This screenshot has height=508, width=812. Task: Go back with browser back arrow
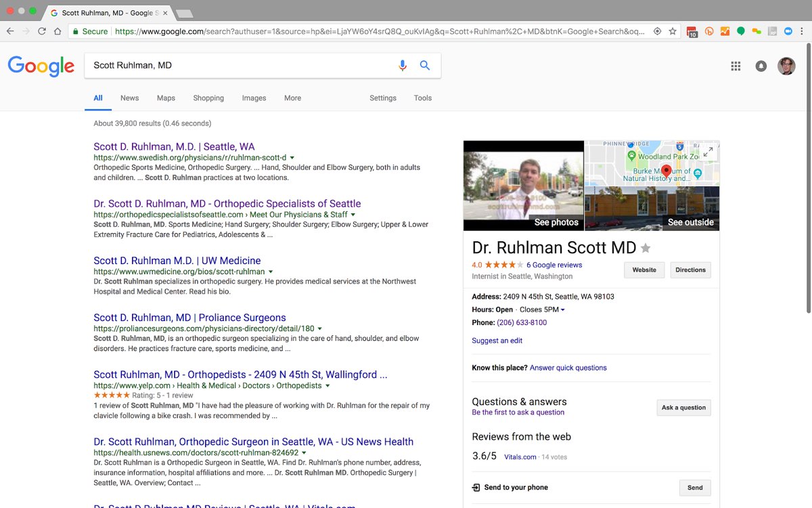click(x=9, y=31)
